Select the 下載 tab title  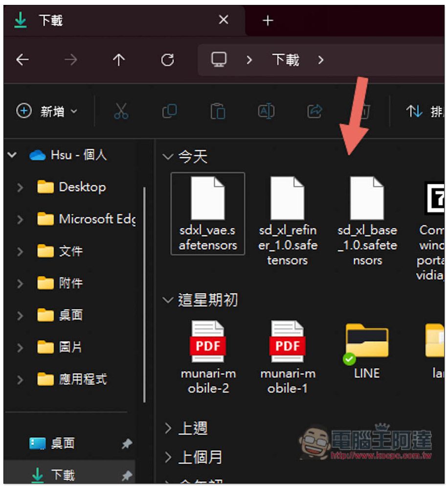point(51,21)
